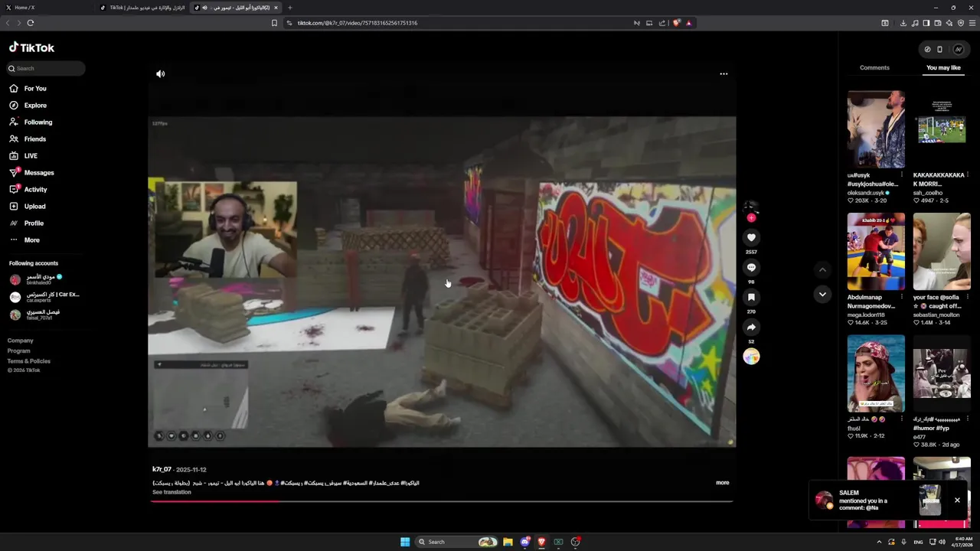Image resolution: width=980 pixels, height=551 pixels.
Task: Open the video comments bubble icon
Action: click(751, 267)
